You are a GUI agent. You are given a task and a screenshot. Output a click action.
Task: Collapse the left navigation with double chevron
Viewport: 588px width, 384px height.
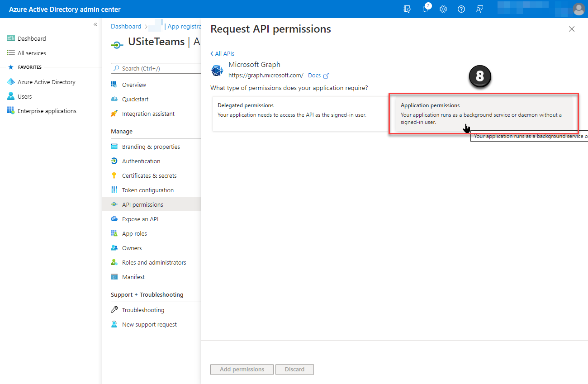click(95, 24)
